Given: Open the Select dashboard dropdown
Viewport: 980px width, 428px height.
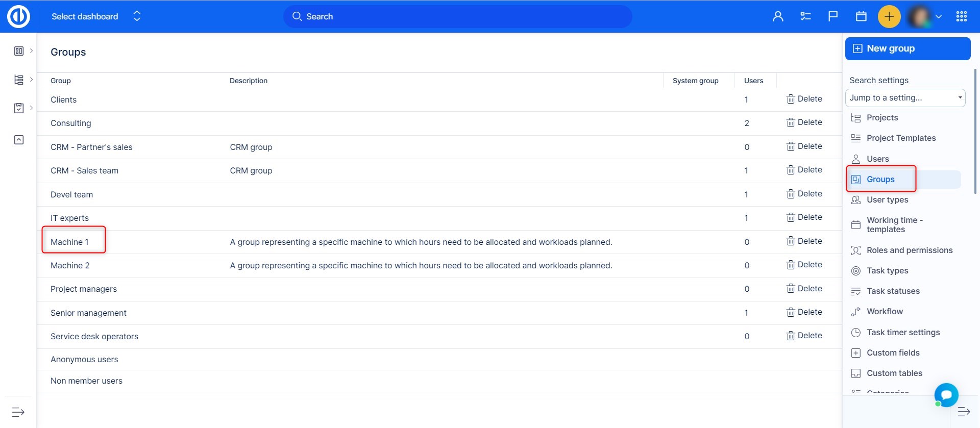Looking at the screenshot, I should click(x=95, y=16).
